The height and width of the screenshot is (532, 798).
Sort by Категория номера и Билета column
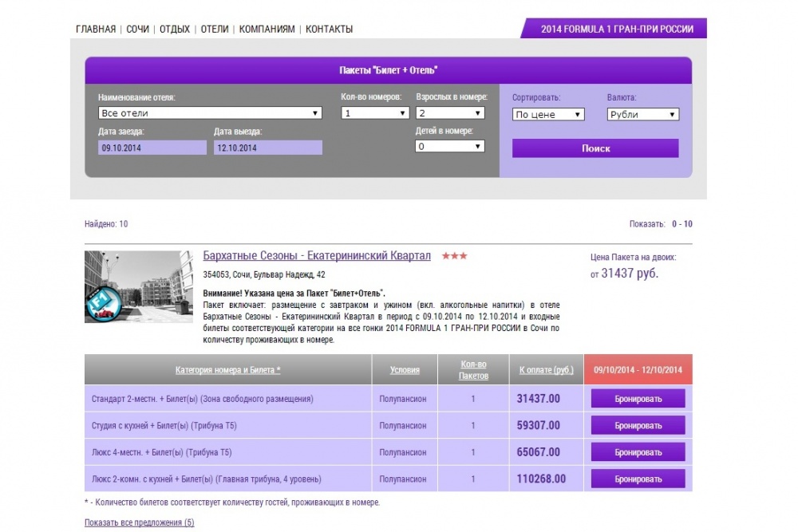pos(228,370)
